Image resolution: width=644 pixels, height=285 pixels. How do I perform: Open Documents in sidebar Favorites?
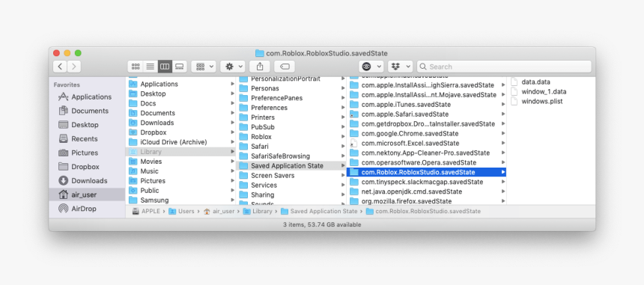tap(84, 111)
